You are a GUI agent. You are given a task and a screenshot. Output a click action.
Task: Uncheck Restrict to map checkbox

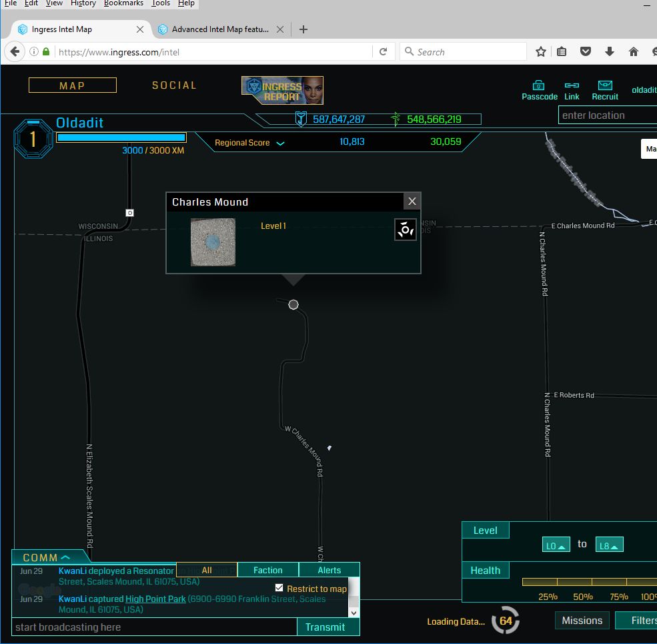279,588
